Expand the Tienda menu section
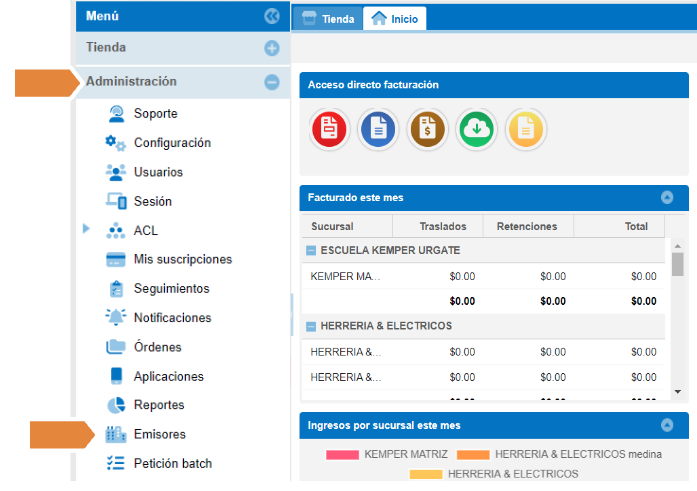Viewport: 697px width, 491px height. (x=271, y=48)
